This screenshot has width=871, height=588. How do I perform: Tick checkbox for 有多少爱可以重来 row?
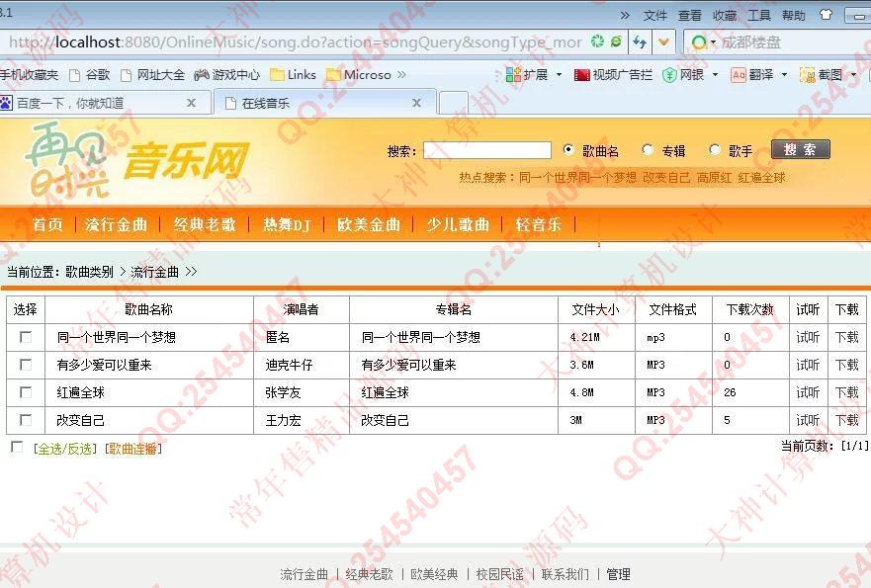[x=26, y=365]
